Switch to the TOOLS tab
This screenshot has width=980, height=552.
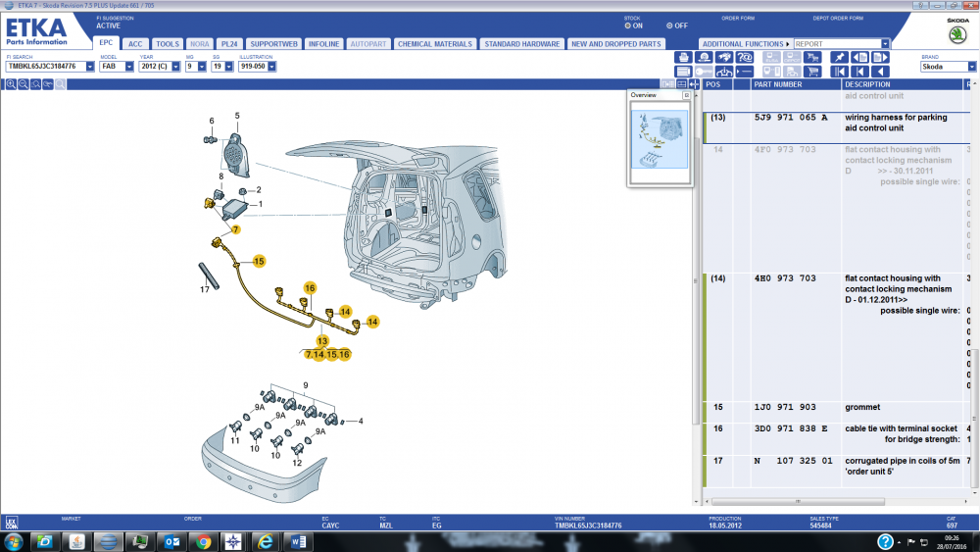coord(167,44)
